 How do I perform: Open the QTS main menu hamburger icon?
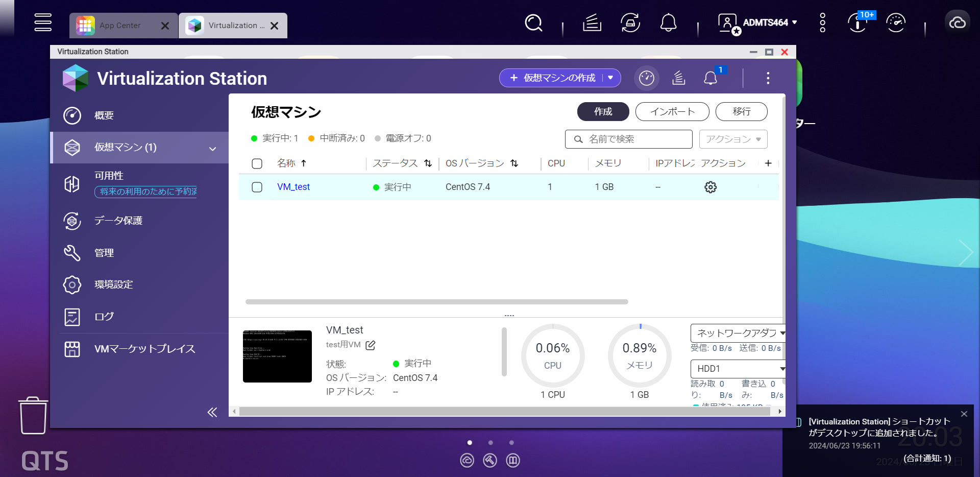click(x=43, y=22)
